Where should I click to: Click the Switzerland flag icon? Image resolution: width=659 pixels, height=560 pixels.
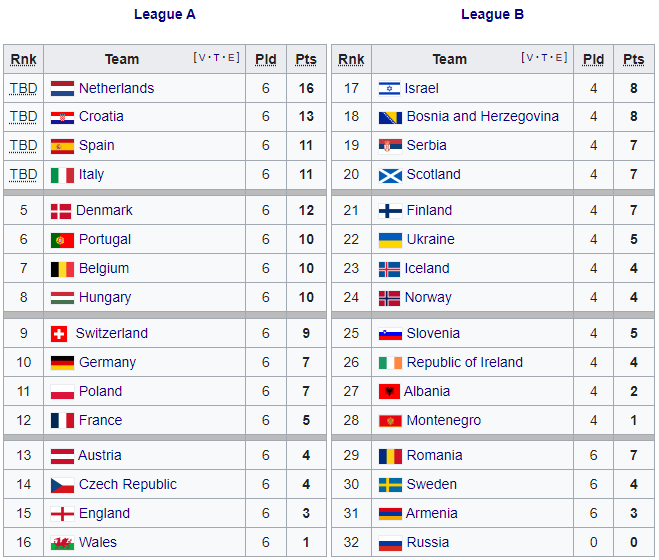[59, 334]
